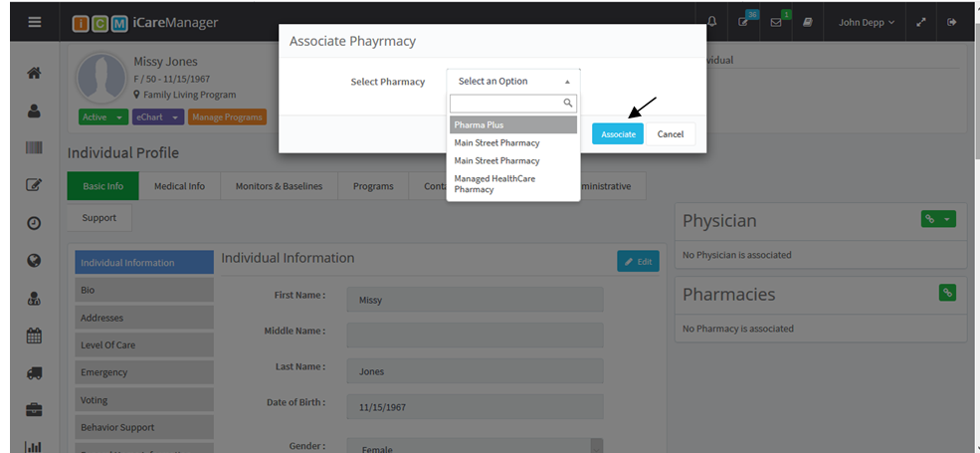Viewport: 980px width, 453px height.
Task: Click Date of Birth field
Action: pos(475,406)
